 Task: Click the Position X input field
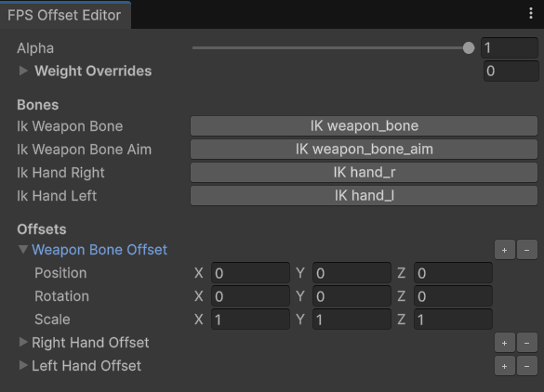(x=250, y=273)
